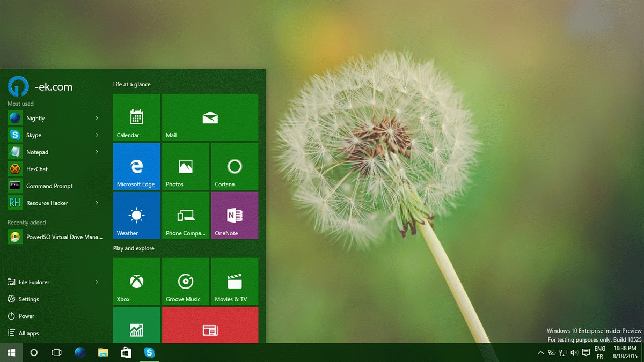Image resolution: width=644 pixels, height=362 pixels.
Task: Expand hidden icons in the system tray
Action: tap(540, 353)
